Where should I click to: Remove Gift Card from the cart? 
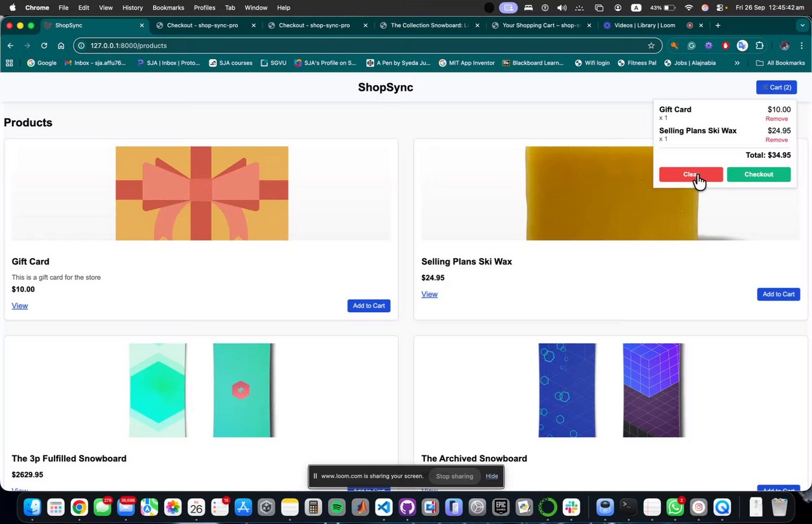(x=776, y=119)
